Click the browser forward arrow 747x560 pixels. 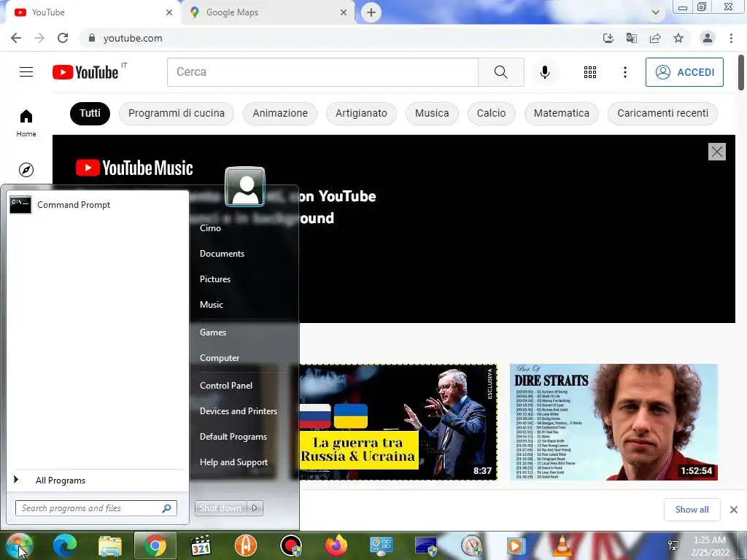click(x=39, y=38)
